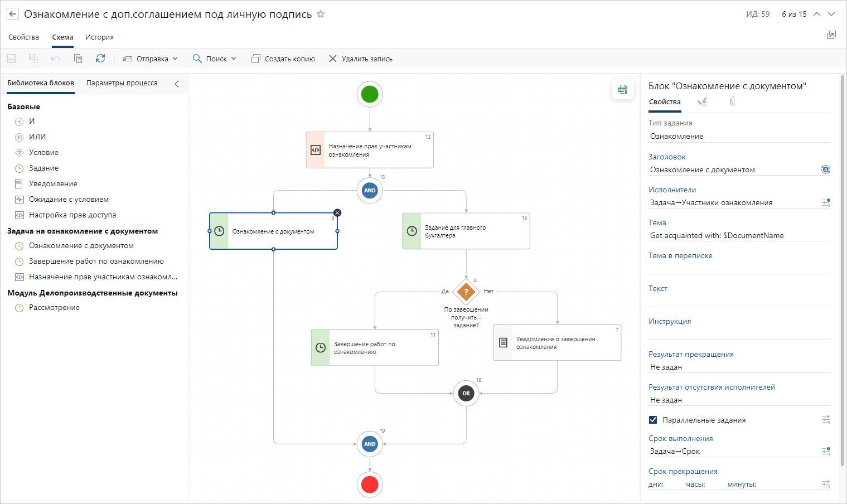The height and width of the screenshot is (504, 847).
Task: Open the Отправка dropdown menu
Action: click(x=151, y=59)
